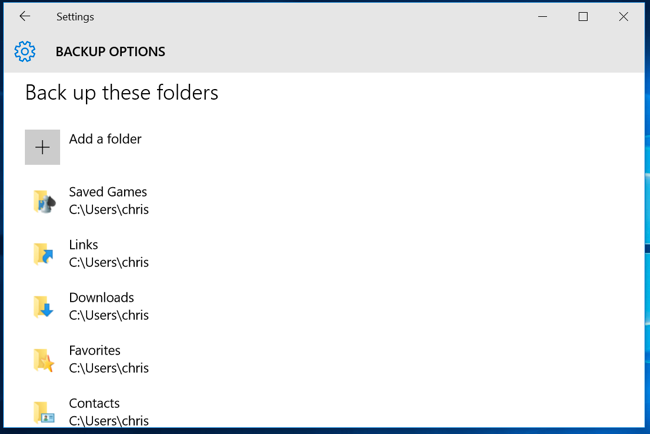Click the Links folder icon
Viewport: 650px width, 434px height.
point(43,254)
